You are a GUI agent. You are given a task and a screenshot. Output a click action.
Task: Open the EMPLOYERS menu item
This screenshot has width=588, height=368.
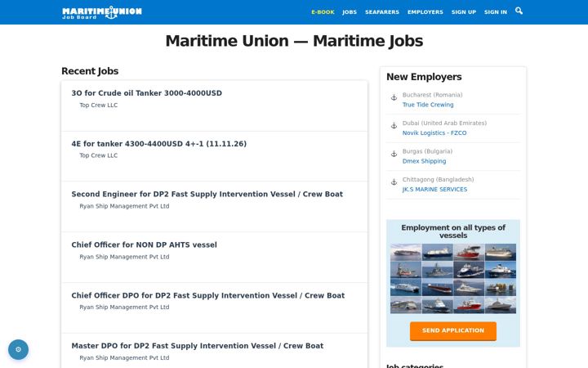425,12
